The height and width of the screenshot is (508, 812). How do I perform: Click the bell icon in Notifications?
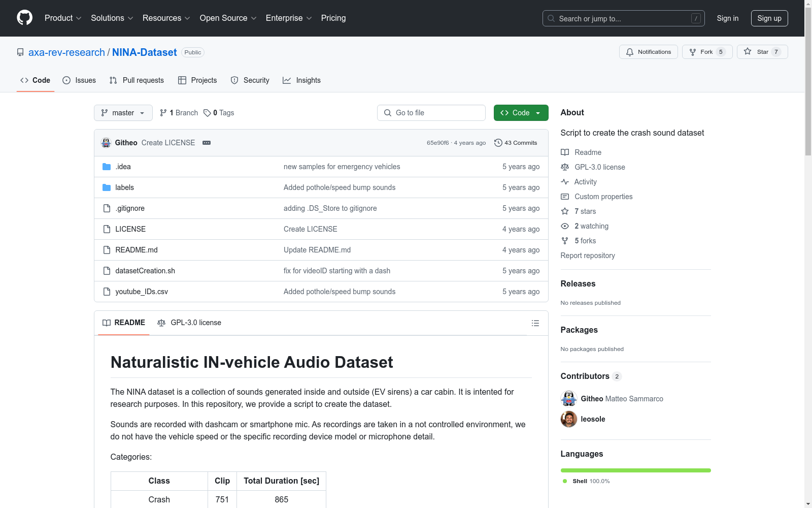[630, 52]
